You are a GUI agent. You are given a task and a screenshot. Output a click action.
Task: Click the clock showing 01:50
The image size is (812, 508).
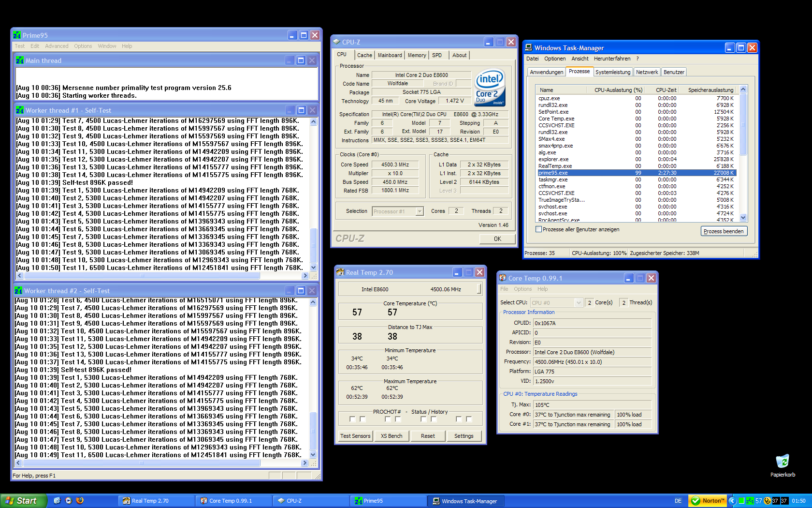pyautogui.click(x=799, y=501)
